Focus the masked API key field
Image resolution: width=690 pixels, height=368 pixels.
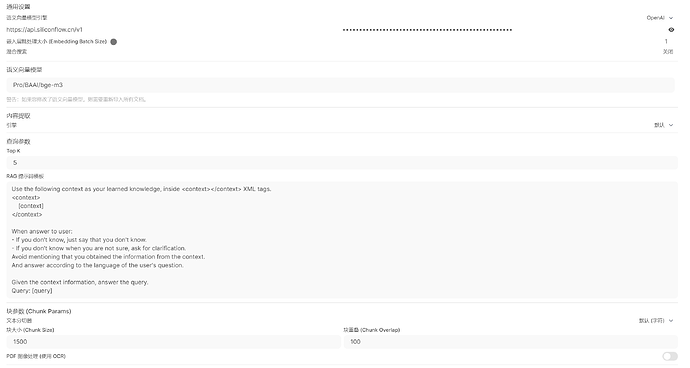coord(503,30)
